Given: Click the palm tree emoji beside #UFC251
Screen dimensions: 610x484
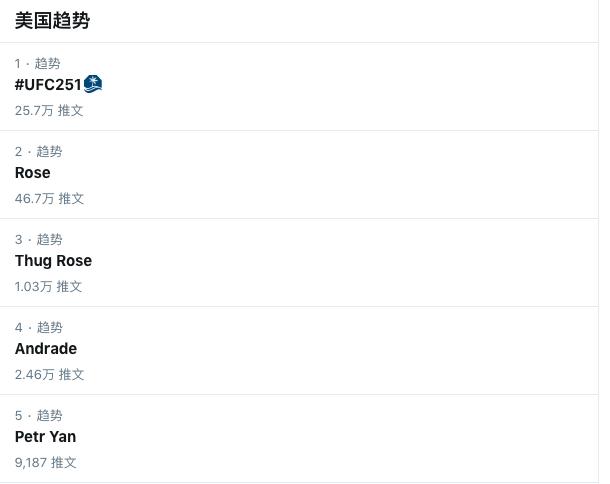Looking at the screenshot, I should [93, 84].
